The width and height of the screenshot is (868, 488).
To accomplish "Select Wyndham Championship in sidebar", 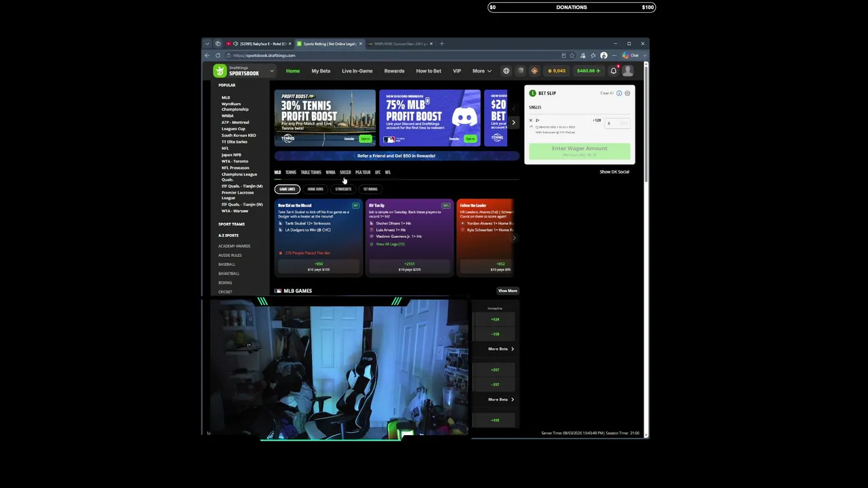I will (235, 106).
